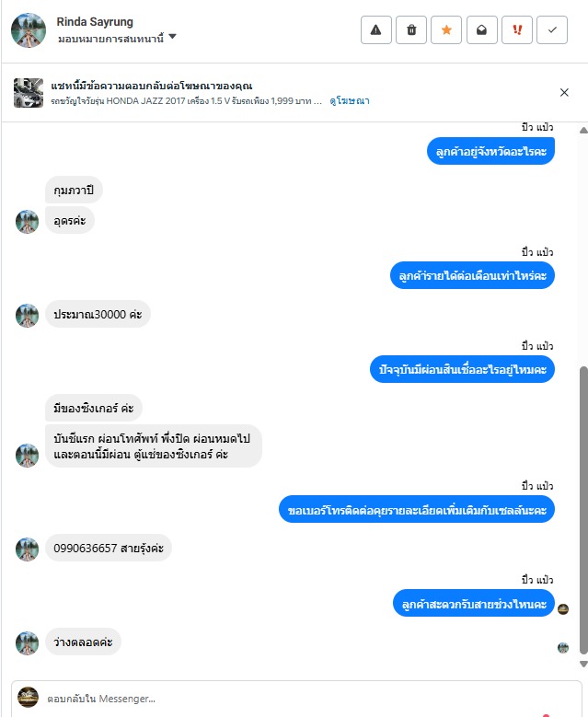Click the scrollbar up arrow
The image size is (588, 717).
[x=583, y=131]
